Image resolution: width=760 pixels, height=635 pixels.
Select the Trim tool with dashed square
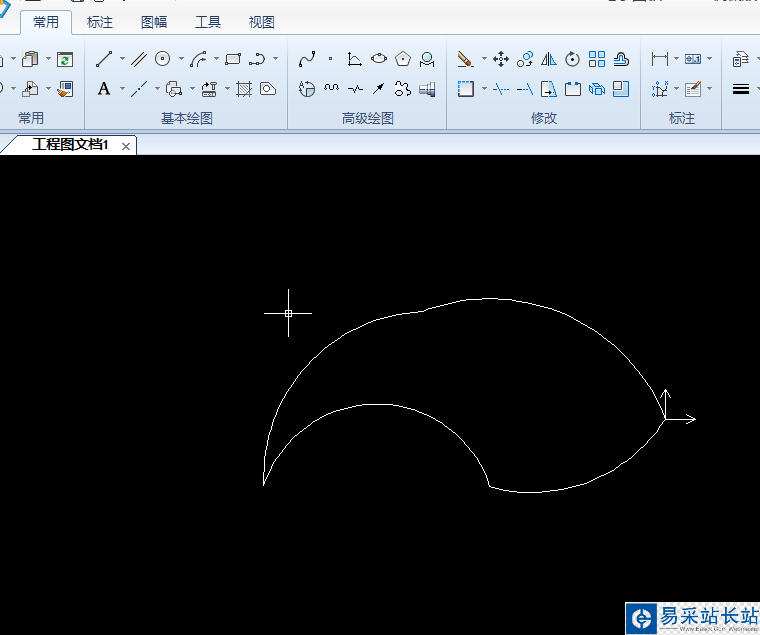tap(465, 89)
